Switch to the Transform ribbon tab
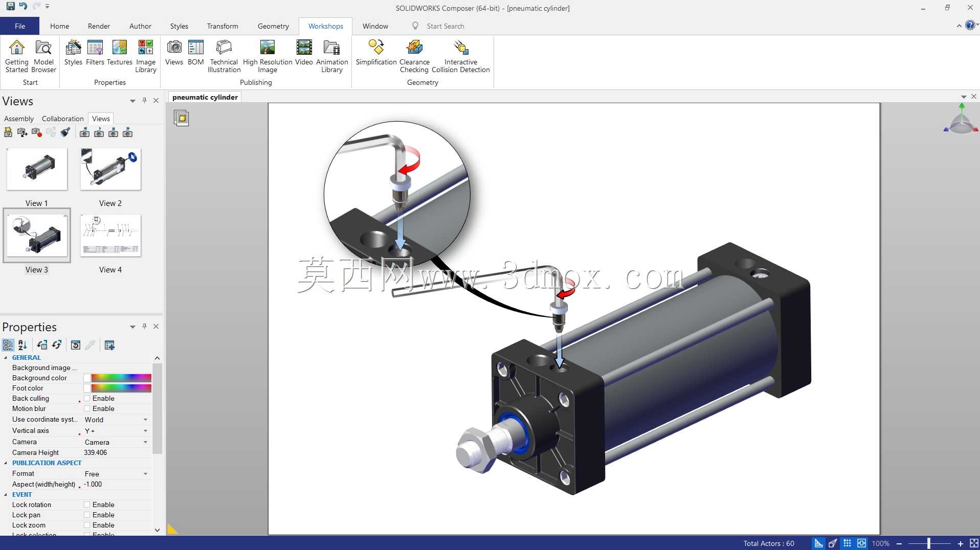980x550 pixels. coord(222,26)
